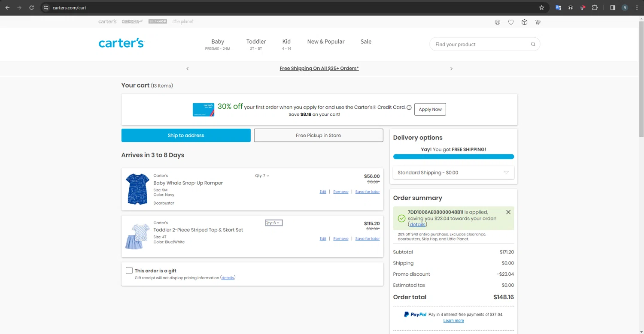Show next promo banner with right arrow
644x334 pixels.
tap(451, 69)
